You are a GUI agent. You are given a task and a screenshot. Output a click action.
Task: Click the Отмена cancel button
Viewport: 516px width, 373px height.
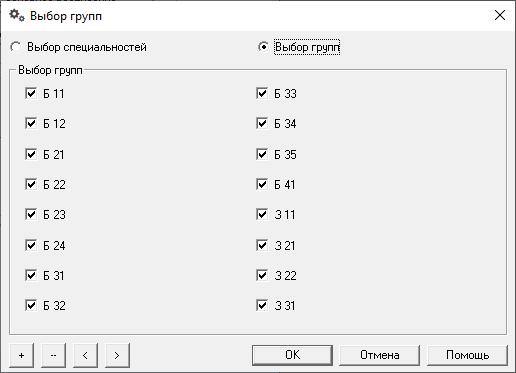point(380,355)
